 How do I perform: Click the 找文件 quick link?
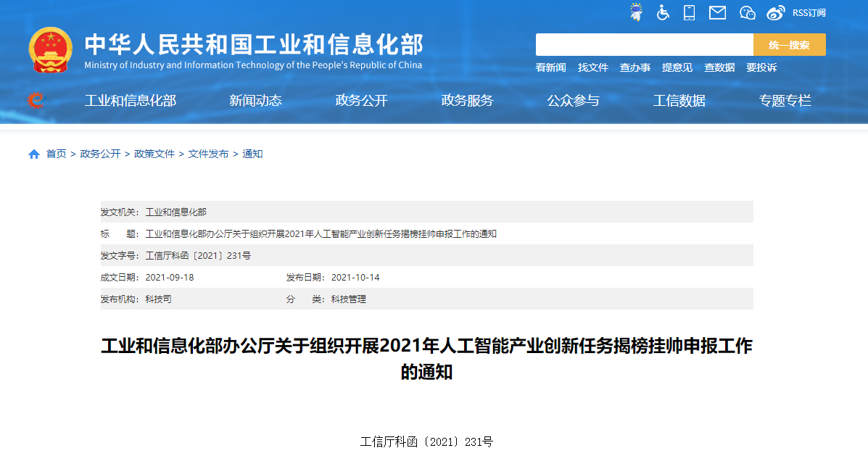pyautogui.click(x=592, y=67)
